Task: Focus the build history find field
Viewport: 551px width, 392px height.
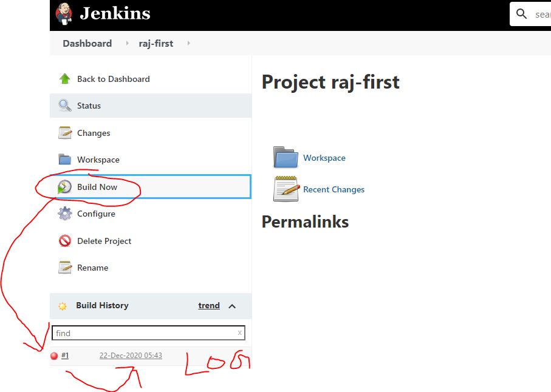Action: coord(143,333)
